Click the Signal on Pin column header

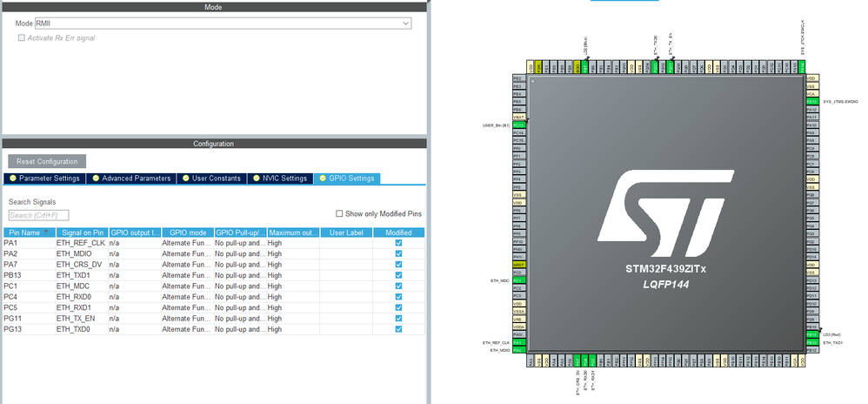82,232
